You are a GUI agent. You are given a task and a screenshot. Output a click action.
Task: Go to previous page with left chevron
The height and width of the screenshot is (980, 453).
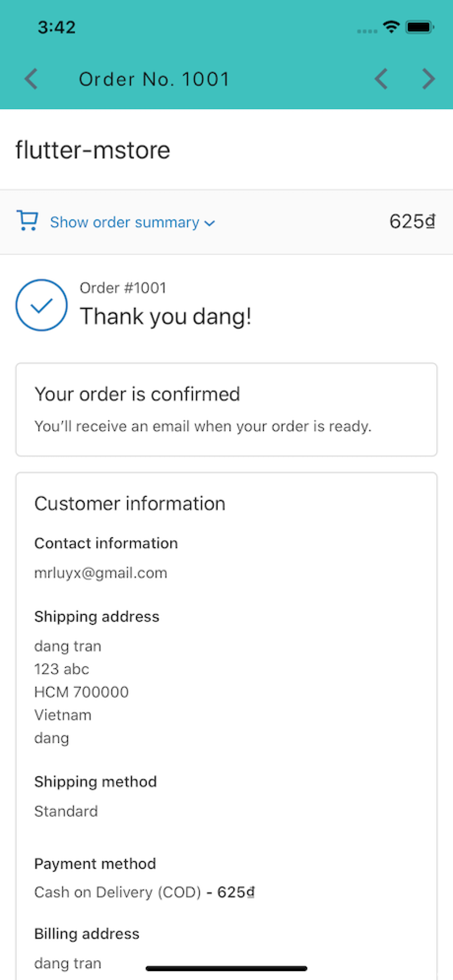(381, 79)
